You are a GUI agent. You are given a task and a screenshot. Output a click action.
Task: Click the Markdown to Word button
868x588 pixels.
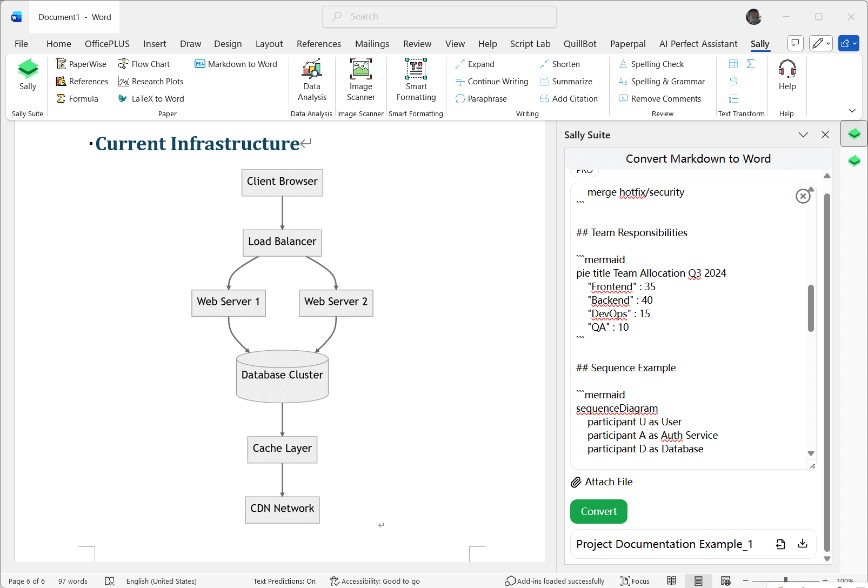coord(236,64)
